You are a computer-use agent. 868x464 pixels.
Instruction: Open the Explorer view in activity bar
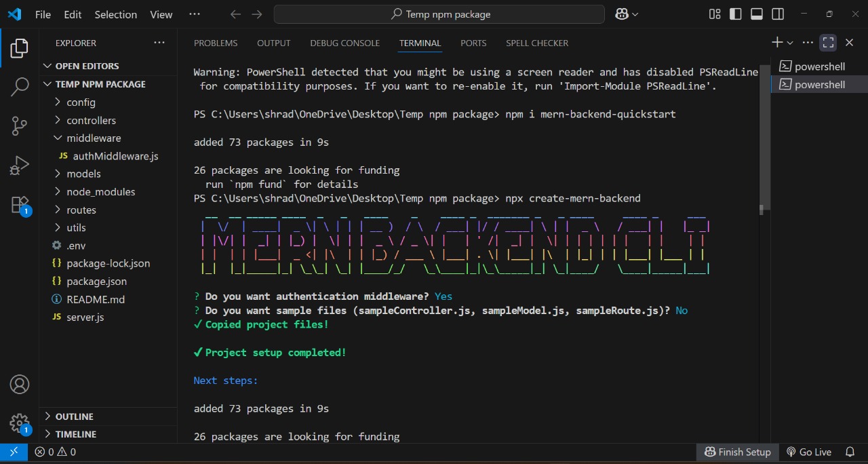[x=20, y=48]
